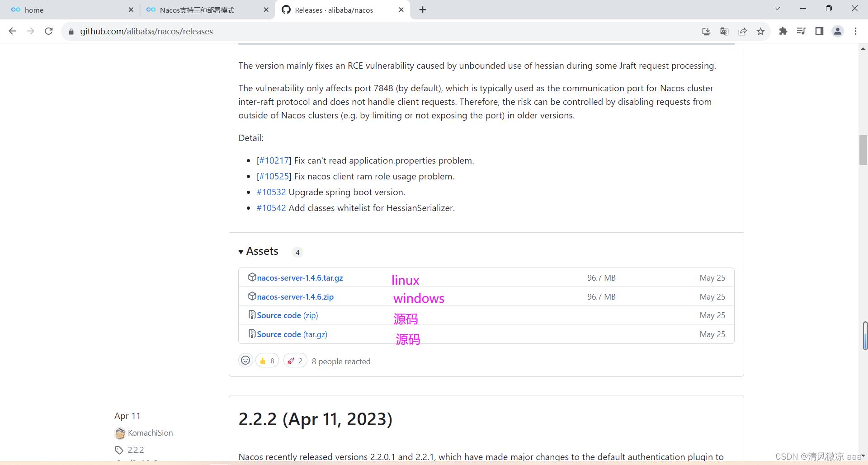Click KomachiSion's avatar image
868x465 pixels.
coord(120,433)
